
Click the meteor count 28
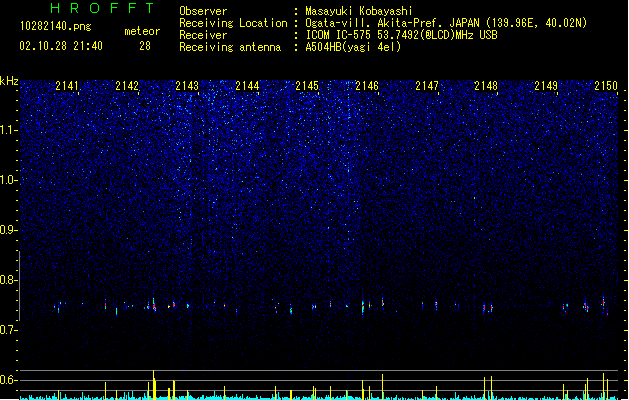coord(145,46)
